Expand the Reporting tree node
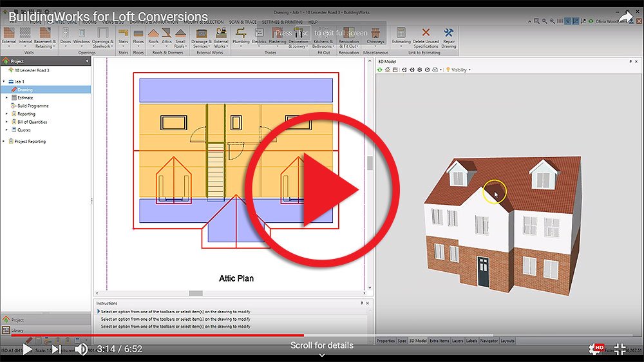 [6, 114]
